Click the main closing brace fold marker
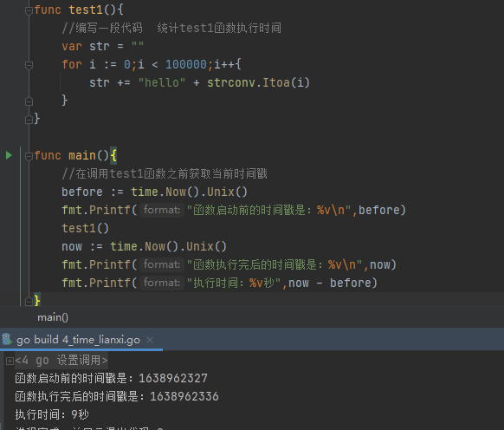 [29, 301]
